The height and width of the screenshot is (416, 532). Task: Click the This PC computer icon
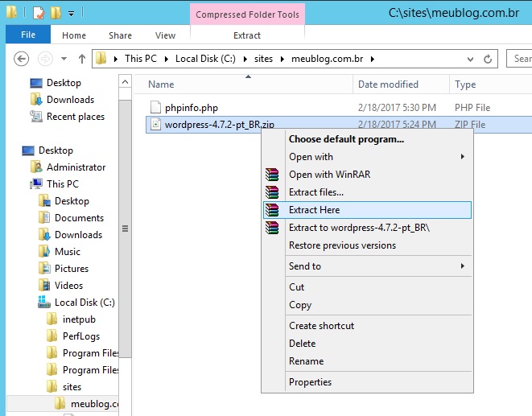[36, 184]
